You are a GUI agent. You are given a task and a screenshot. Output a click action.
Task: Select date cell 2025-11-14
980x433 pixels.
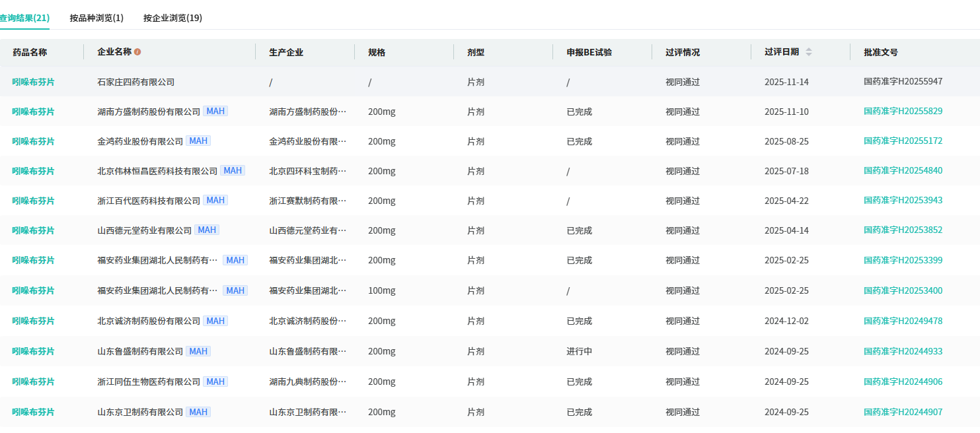click(x=786, y=82)
